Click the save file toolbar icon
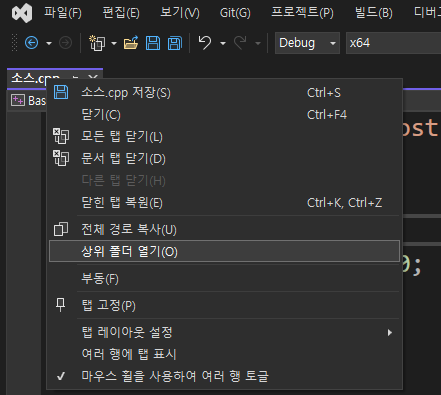Viewport: 441px width, 395px height. point(153,43)
